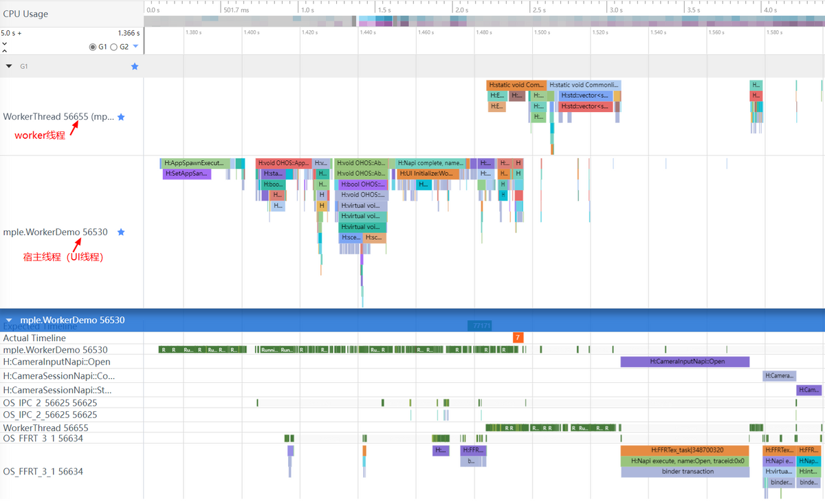Screen dimensions: 825x504
Task: Collapse the mple.WorkerDemo 56530 process header
Action: click(9, 320)
